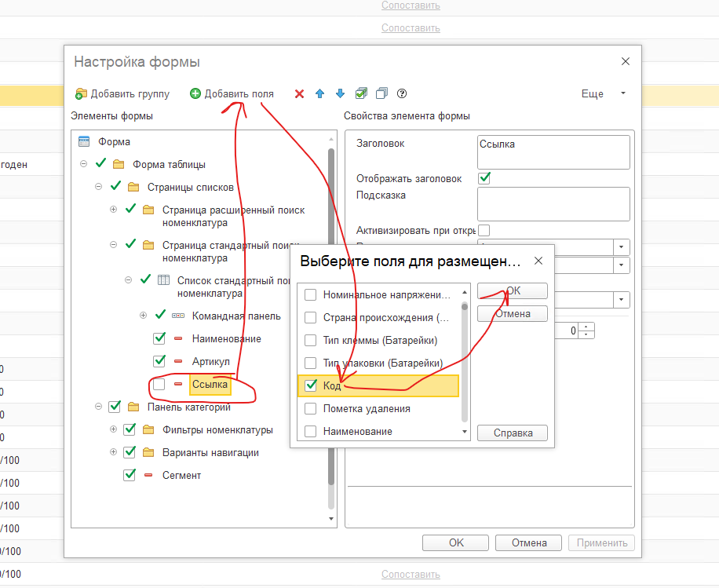
Task: Click Добавить поля in the toolbar
Action: click(232, 94)
